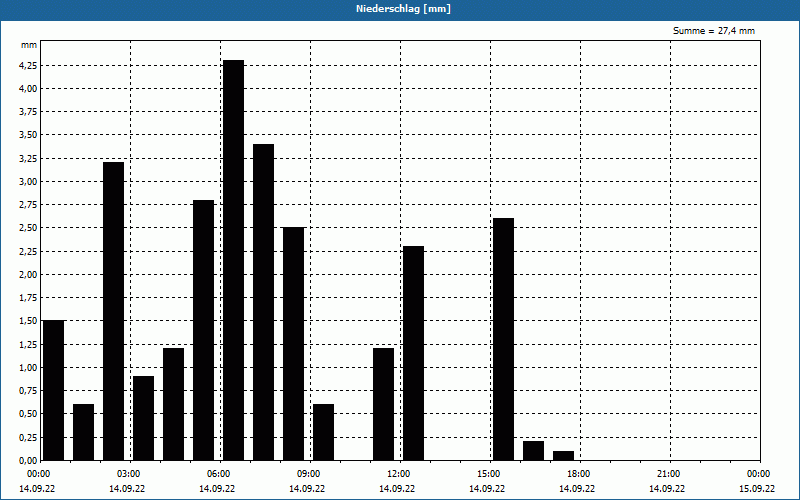The height and width of the screenshot is (500, 800).
Task: Select the "18:00" time axis label
Action: pos(579,474)
